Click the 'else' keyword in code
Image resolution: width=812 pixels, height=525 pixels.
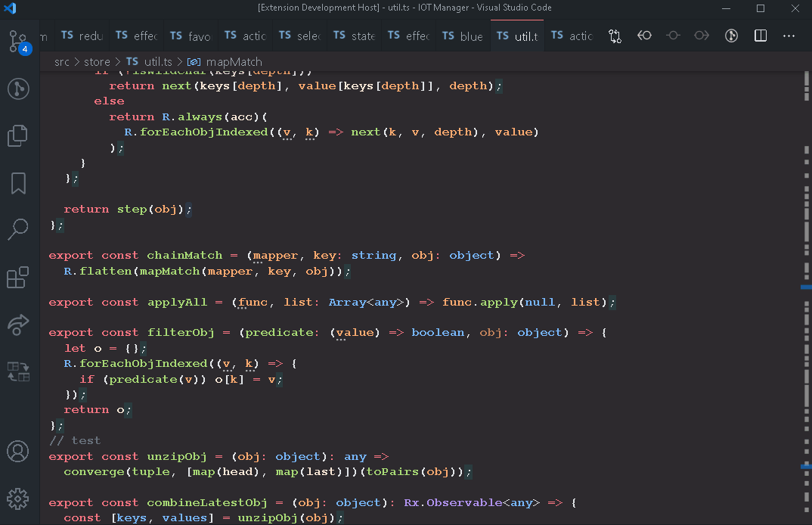click(110, 101)
